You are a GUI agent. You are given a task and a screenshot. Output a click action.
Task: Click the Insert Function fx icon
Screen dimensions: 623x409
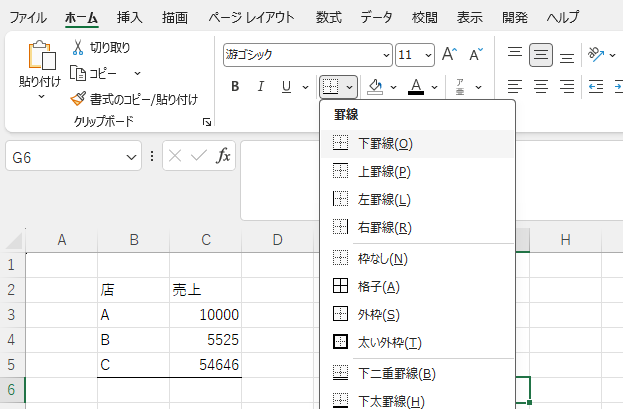coord(223,155)
